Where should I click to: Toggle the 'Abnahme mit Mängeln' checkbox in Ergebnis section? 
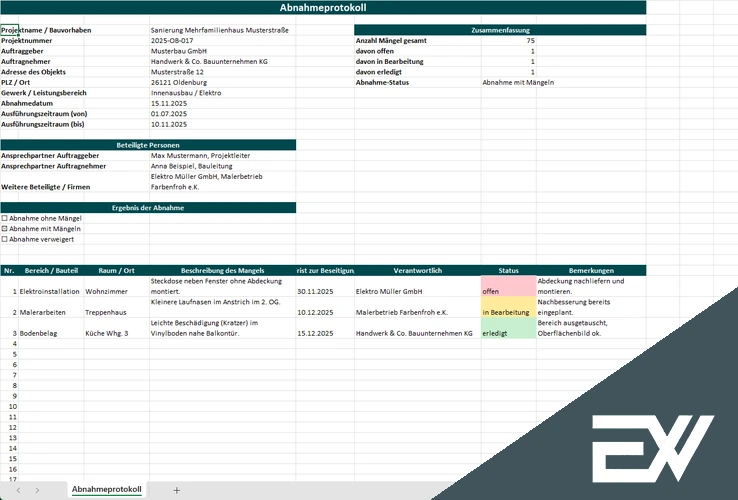5,228
